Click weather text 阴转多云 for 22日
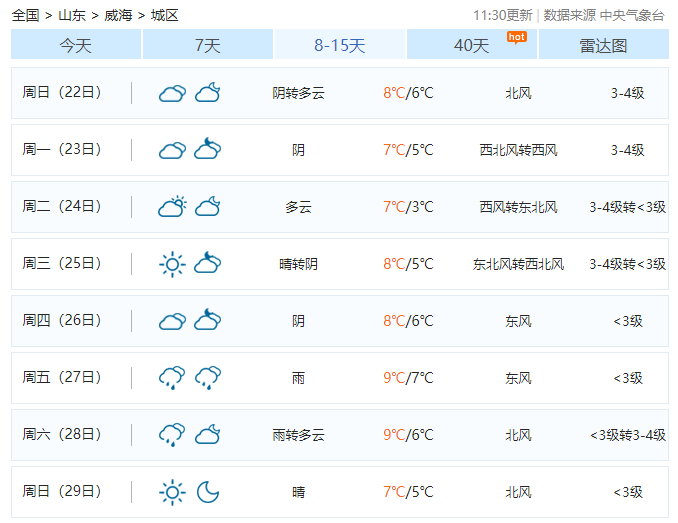 [298, 93]
